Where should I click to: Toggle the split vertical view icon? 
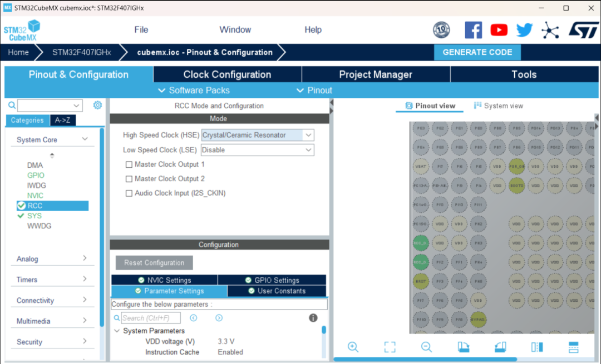click(537, 347)
